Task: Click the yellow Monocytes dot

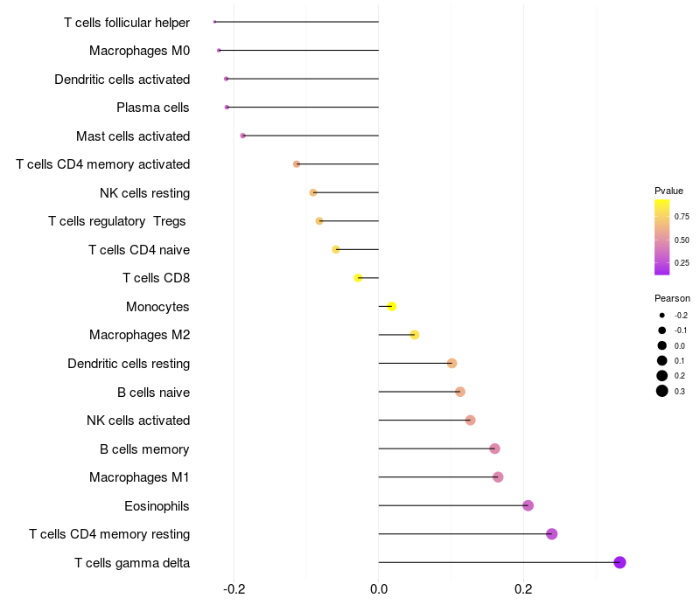Action: 392,306
